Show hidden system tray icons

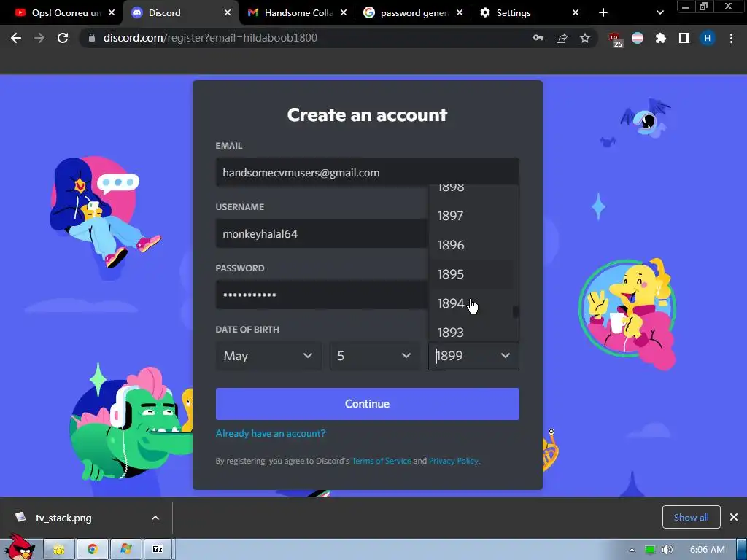click(632, 550)
